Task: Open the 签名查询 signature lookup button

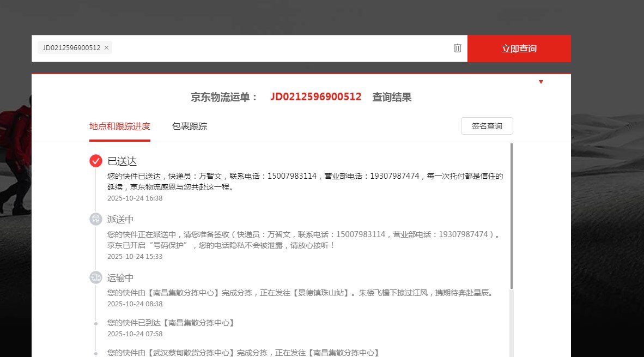Action: click(487, 126)
